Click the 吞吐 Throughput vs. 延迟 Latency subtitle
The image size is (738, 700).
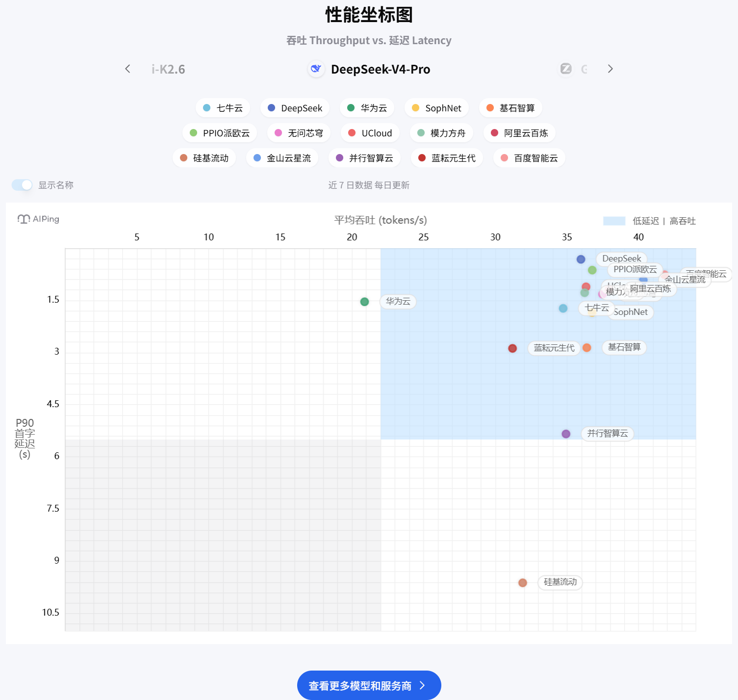(369, 40)
